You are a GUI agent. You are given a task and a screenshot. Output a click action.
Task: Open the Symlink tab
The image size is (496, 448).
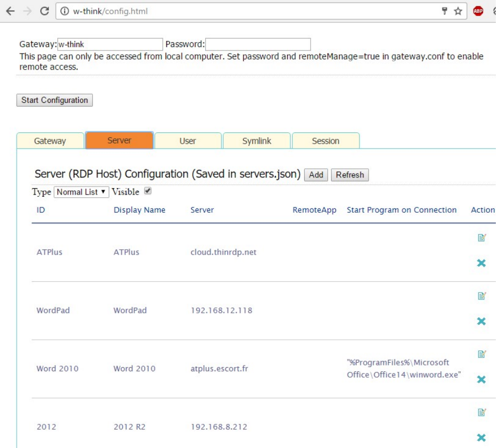coord(257,141)
